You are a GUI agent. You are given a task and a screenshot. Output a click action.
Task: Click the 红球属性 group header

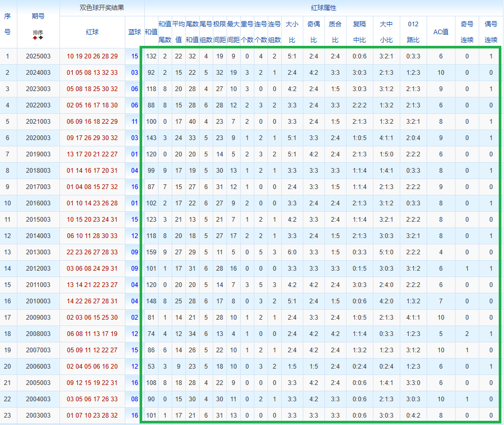coord(323,8)
